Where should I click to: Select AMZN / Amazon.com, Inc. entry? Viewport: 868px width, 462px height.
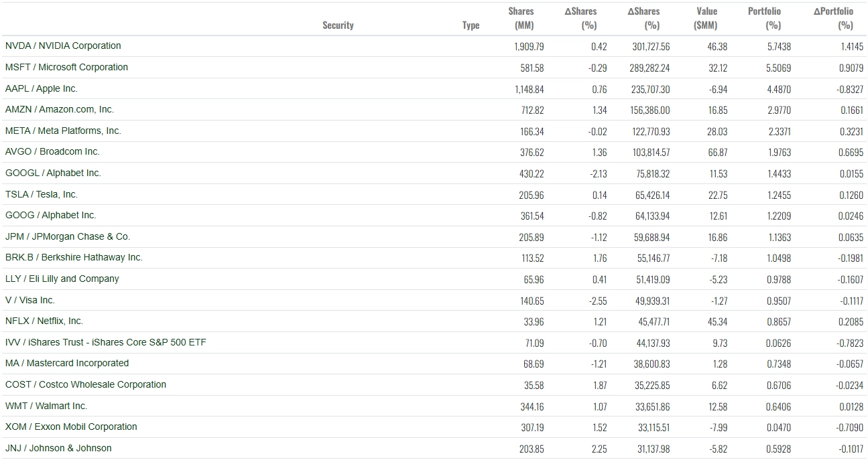coord(60,110)
